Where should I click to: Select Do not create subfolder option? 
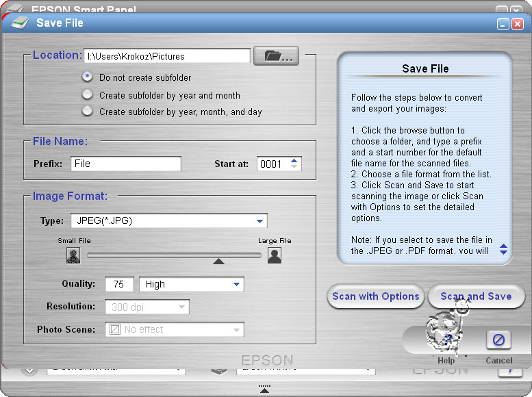[87, 77]
